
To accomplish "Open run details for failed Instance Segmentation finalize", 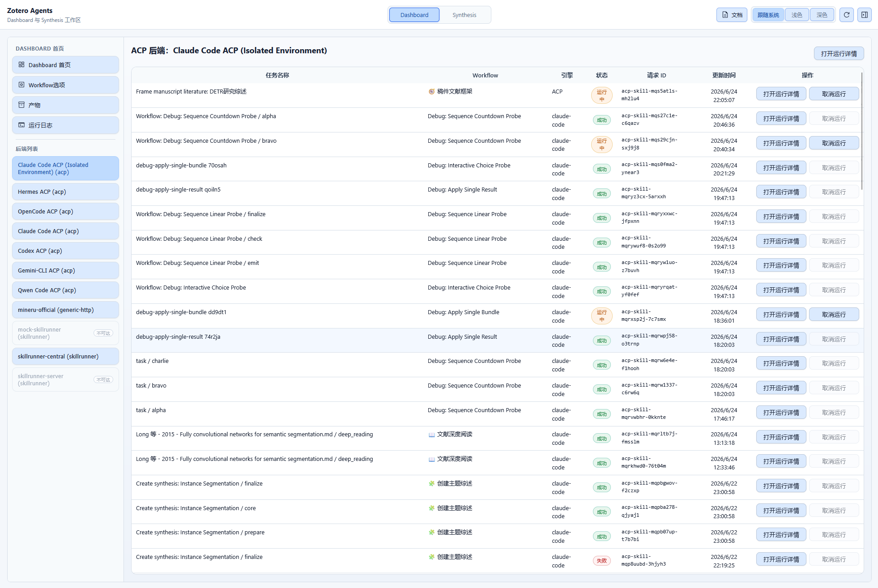I will click(781, 559).
